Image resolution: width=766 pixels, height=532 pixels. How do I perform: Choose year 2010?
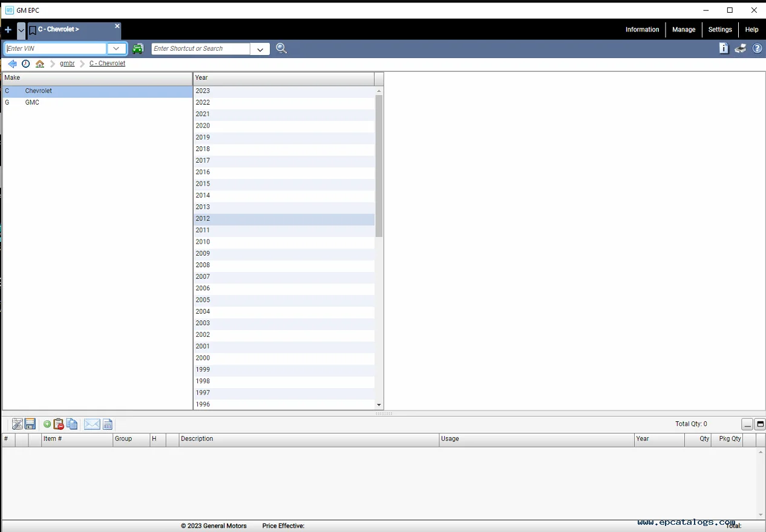click(x=284, y=242)
